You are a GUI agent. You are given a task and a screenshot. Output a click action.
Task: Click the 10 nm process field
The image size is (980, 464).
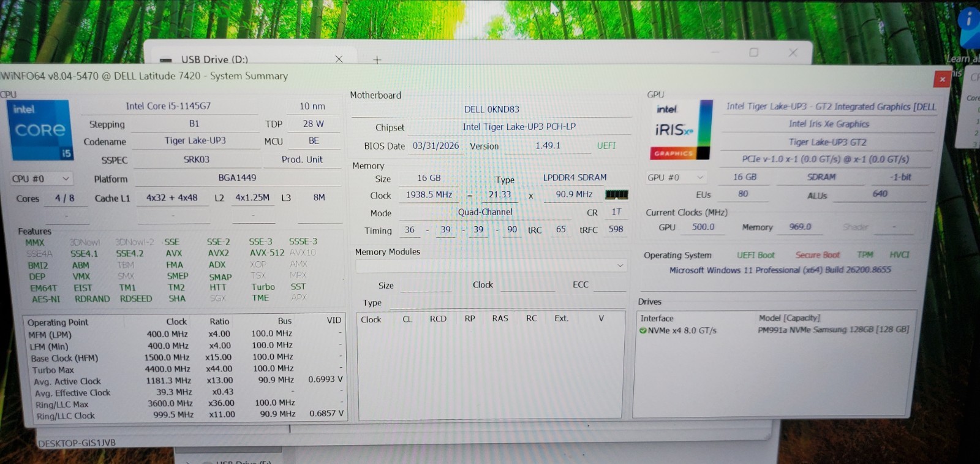click(312, 106)
